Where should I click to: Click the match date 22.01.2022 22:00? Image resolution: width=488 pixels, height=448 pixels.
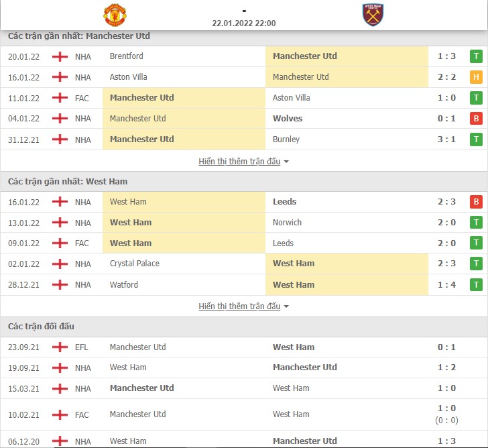[x=244, y=23]
